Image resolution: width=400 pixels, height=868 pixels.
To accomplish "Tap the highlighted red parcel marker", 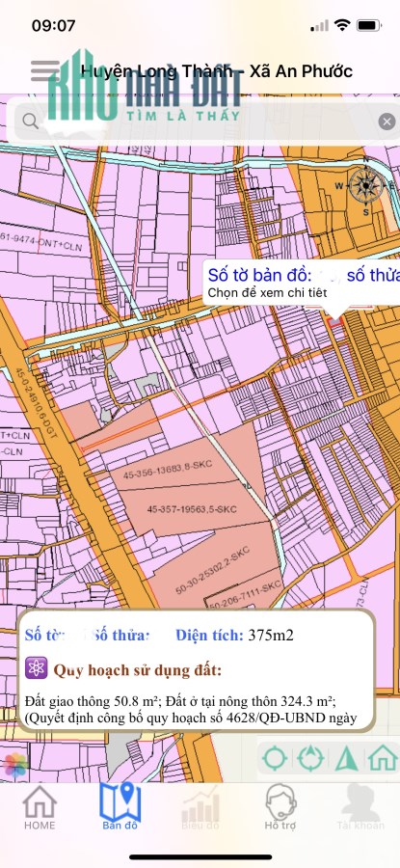I will (x=335, y=321).
